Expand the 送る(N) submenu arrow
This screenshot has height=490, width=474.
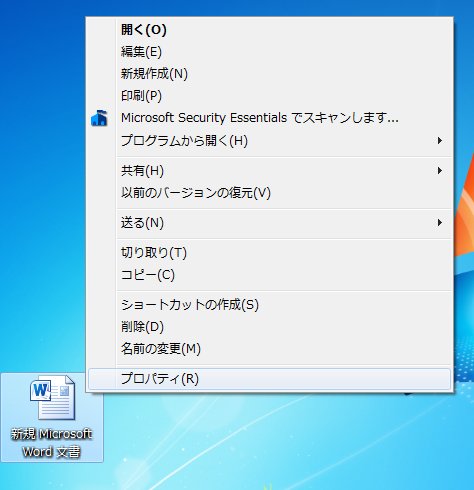[440, 222]
